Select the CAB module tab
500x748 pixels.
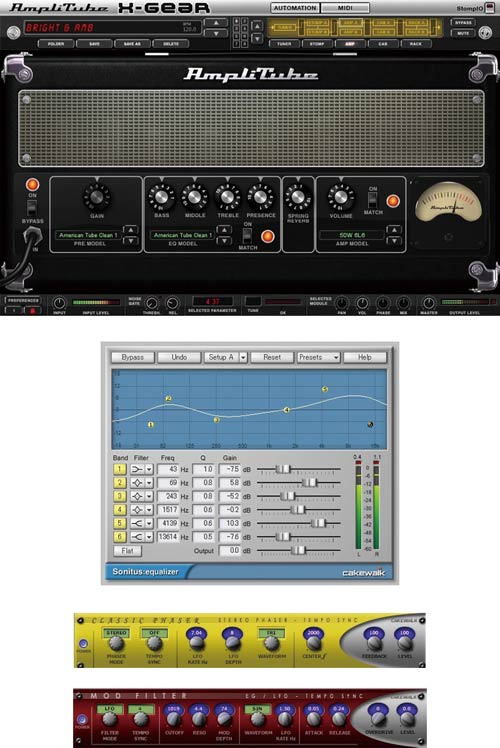(x=383, y=44)
